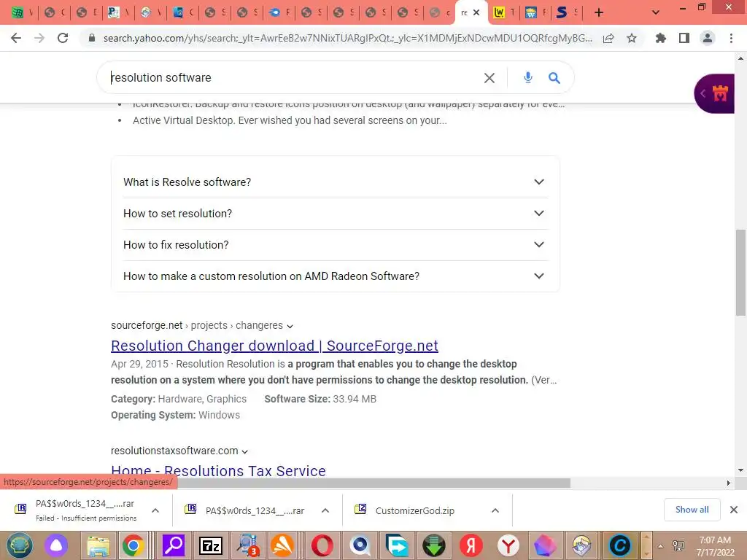Open options for CustomizerGod.zip download
The image size is (747, 560).
pyautogui.click(x=495, y=510)
